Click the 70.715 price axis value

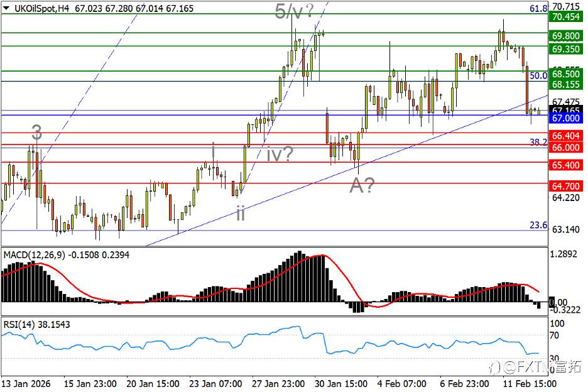pos(566,6)
